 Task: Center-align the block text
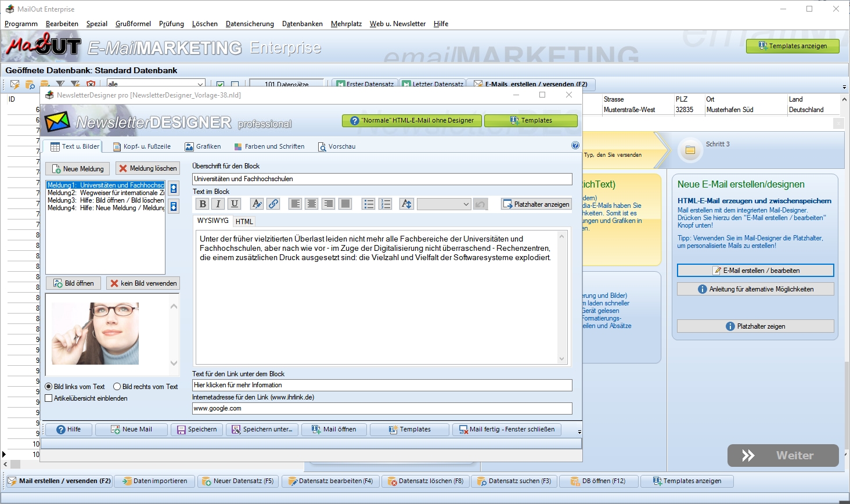312,204
